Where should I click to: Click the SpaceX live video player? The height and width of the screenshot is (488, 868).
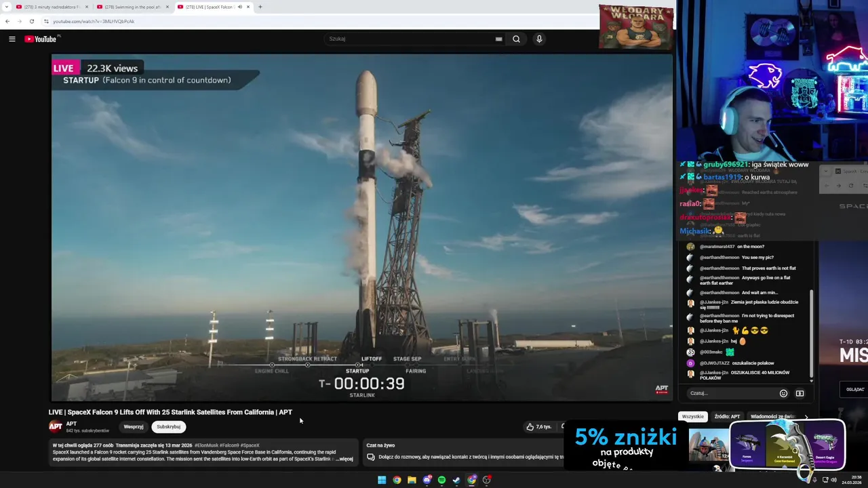[362, 228]
